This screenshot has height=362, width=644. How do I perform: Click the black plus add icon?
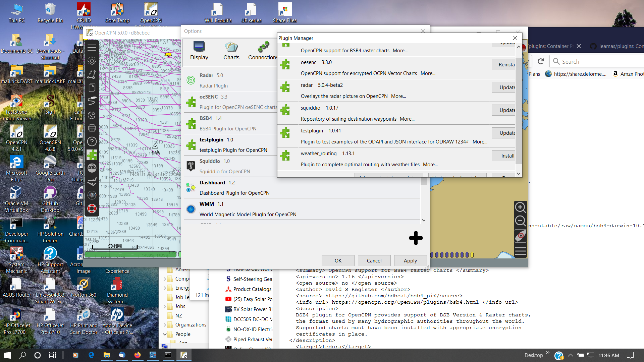pyautogui.click(x=416, y=238)
